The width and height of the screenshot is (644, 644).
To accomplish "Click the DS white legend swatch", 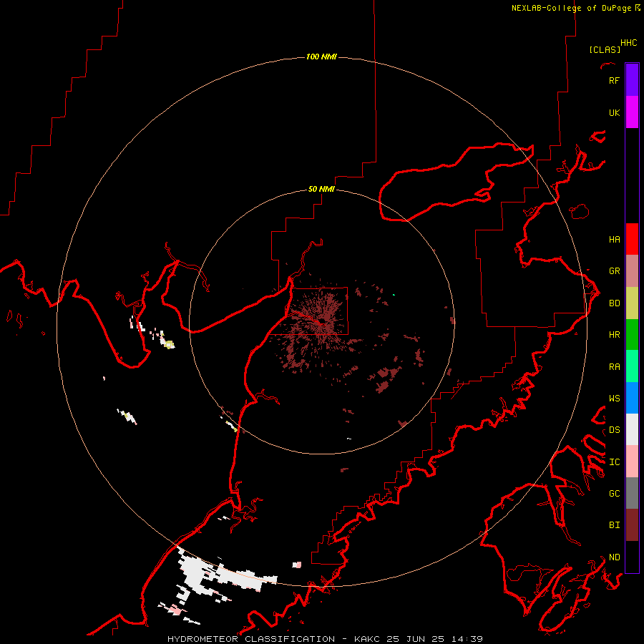I will (632, 429).
